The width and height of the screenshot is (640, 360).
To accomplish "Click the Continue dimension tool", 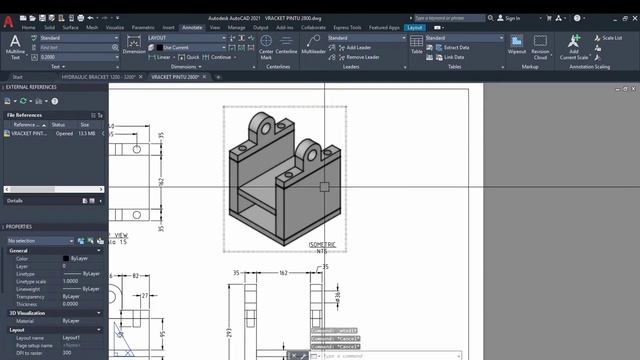I will coord(218,57).
